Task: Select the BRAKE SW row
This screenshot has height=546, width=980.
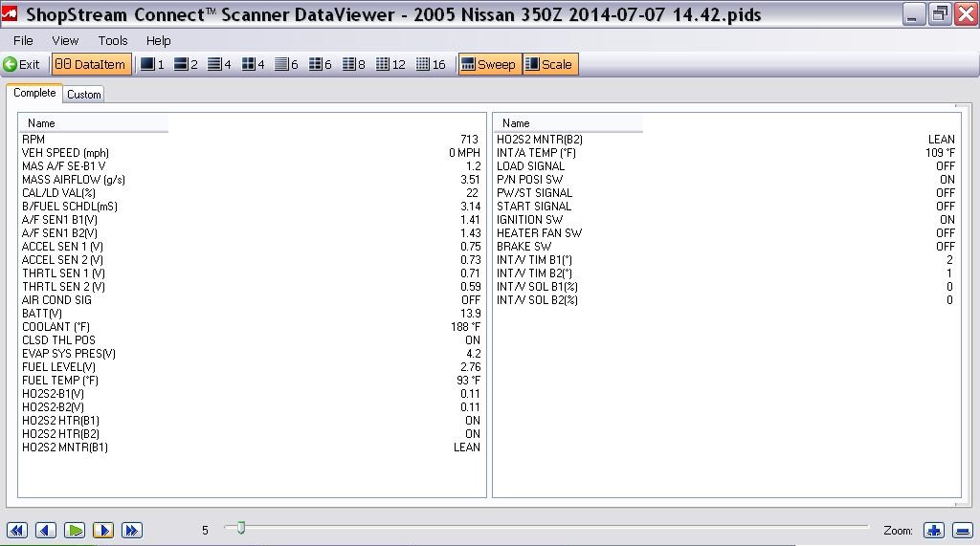Action: coord(726,247)
